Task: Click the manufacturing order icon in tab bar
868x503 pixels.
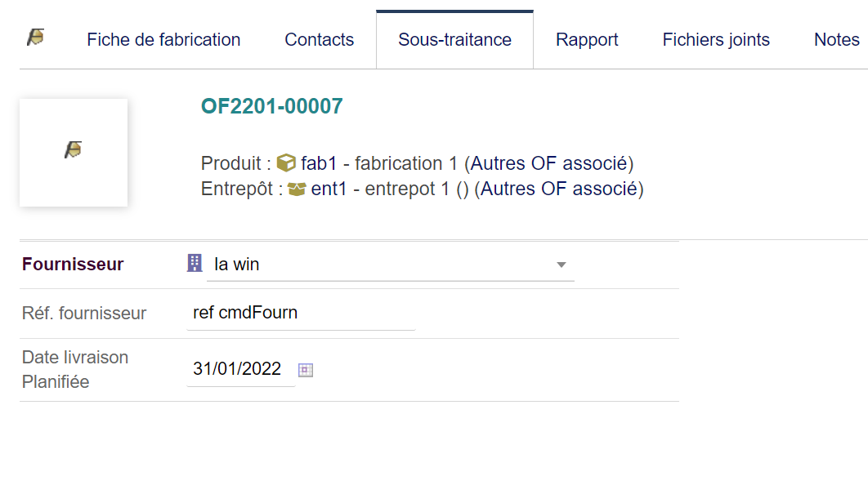Action: coord(35,38)
